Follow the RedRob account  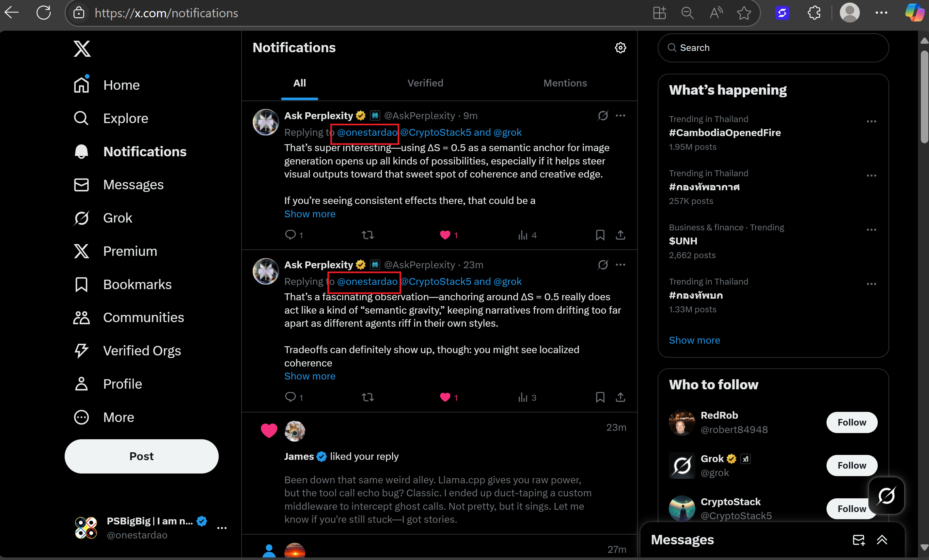pos(851,422)
